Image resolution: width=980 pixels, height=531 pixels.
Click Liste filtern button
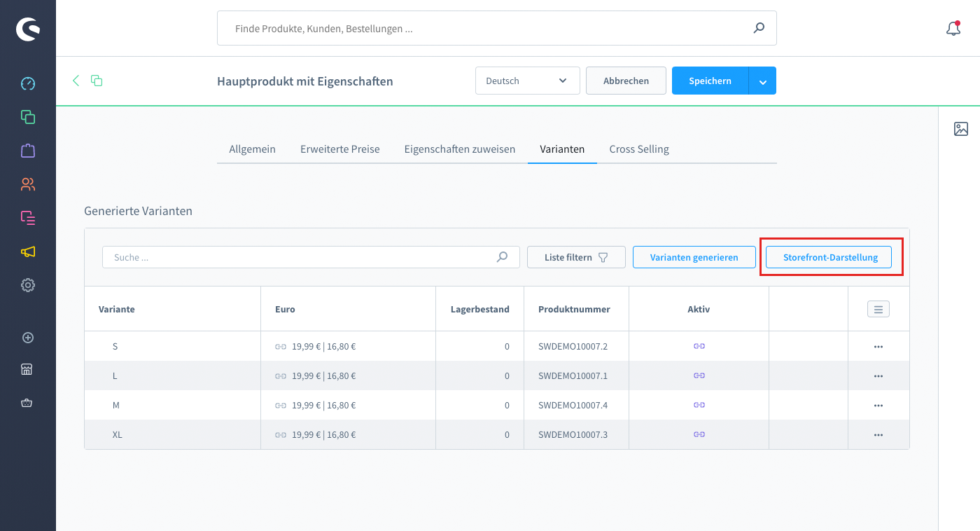tap(576, 257)
